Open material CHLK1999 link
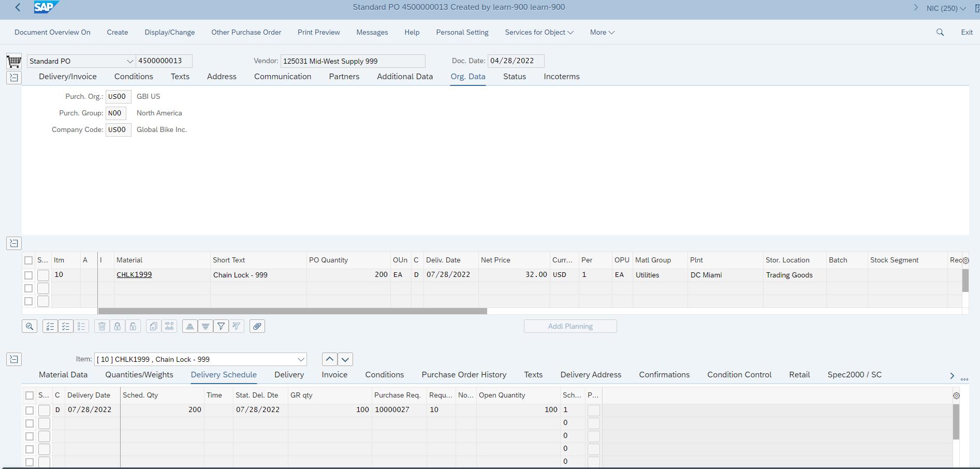 [x=134, y=275]
